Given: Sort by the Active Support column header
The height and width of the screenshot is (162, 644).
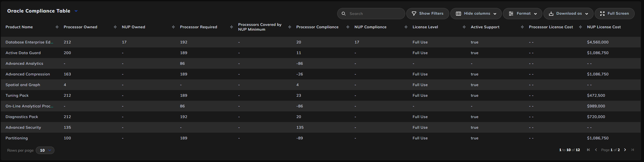Looking at the screenshot, I should click(485, 27).
